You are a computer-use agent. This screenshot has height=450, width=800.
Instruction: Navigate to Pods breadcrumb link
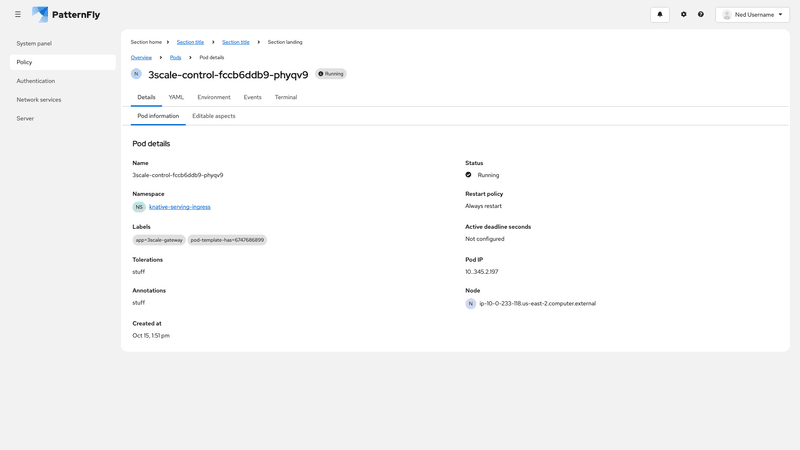click(175, 58)
